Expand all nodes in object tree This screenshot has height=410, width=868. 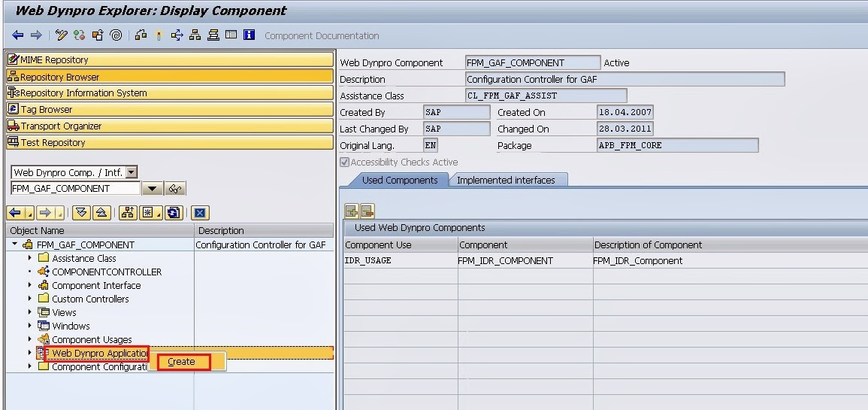(83, 213)
